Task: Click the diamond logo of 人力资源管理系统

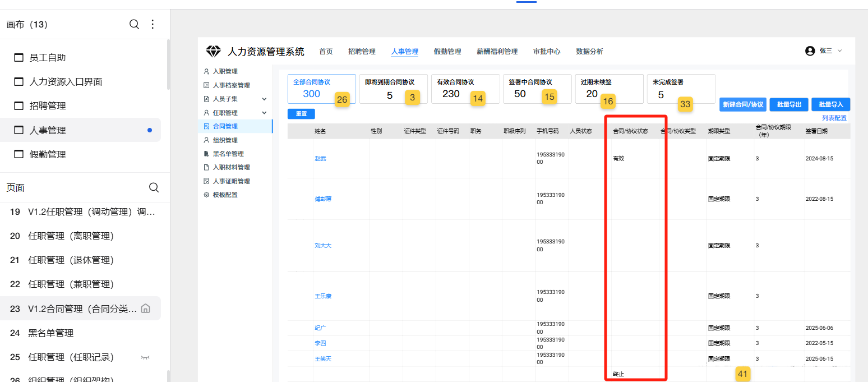Action: (214, 52)
